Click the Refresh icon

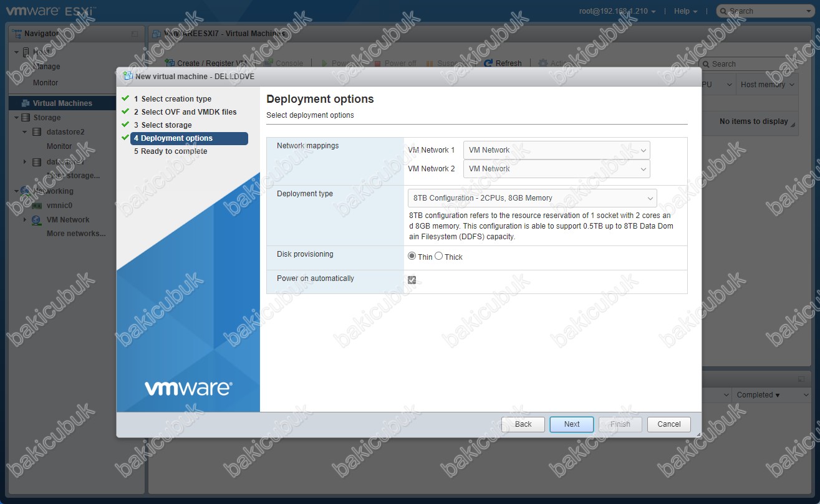489,64
